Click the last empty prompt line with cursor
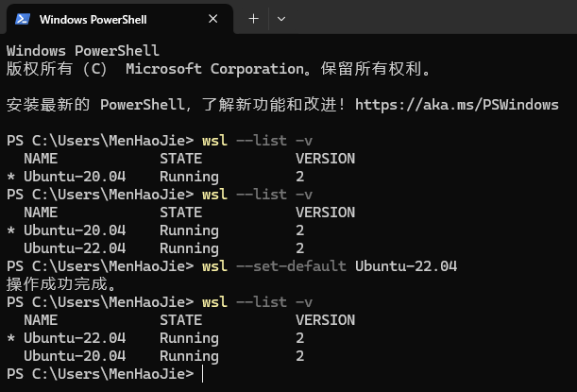Viewport: 577px width, 392px height. (x=105, y=374)
